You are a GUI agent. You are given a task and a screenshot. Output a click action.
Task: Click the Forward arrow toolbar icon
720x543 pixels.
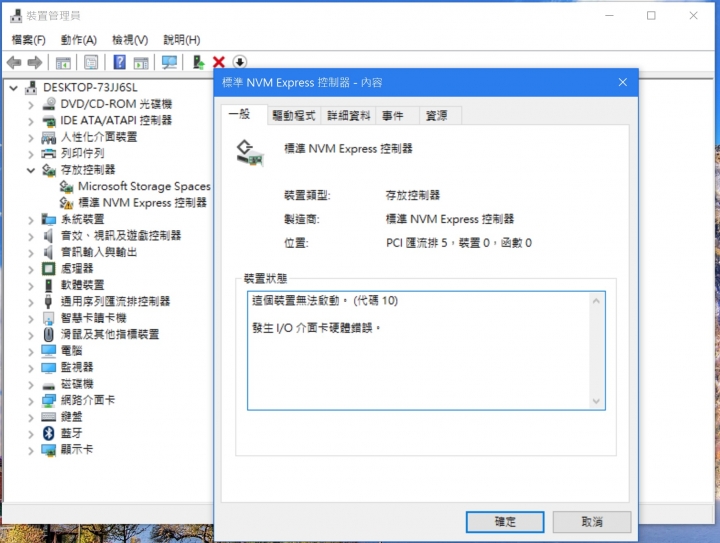35,62
